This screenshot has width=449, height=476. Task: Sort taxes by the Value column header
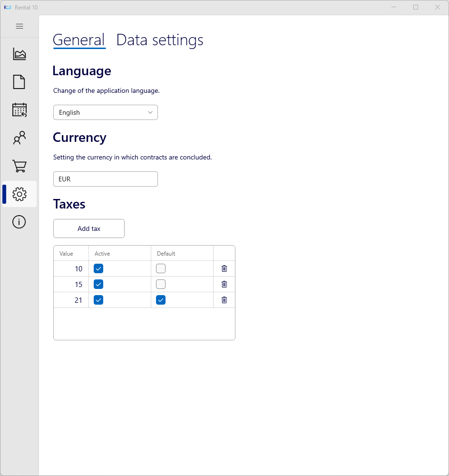pos(67,254)
